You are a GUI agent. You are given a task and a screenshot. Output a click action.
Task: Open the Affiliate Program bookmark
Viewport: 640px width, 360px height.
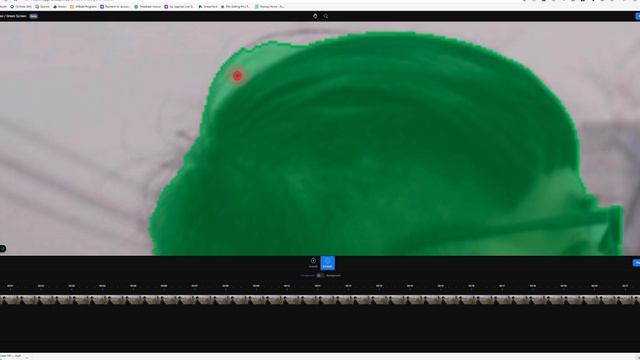pos(84,7)
